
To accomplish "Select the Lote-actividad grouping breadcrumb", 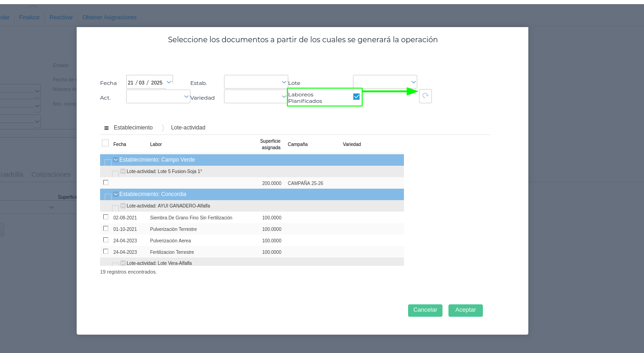I will pyautogui.click(x=188, y=128).
